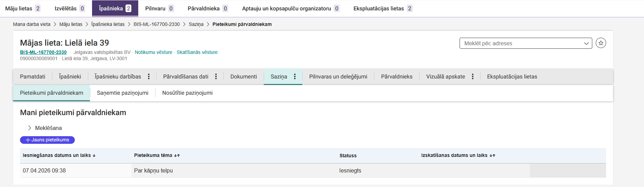Open Aptauju un kopsapulču organizatoru tab
The image size is (644, 187).
tap(290, 8)
